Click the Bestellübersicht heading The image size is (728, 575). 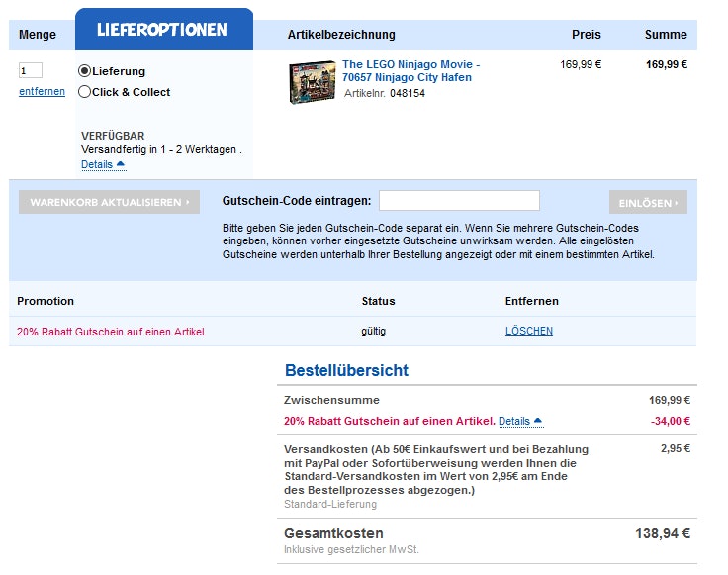346,371
